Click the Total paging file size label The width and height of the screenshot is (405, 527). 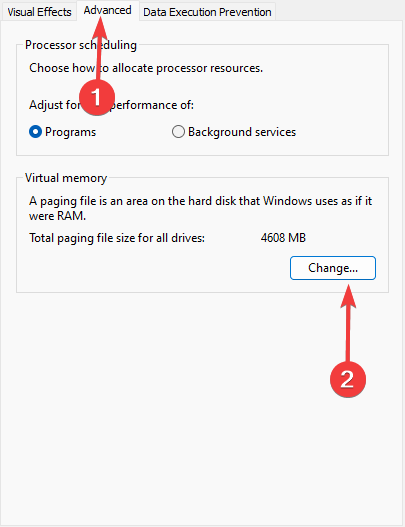click(117, 238)
